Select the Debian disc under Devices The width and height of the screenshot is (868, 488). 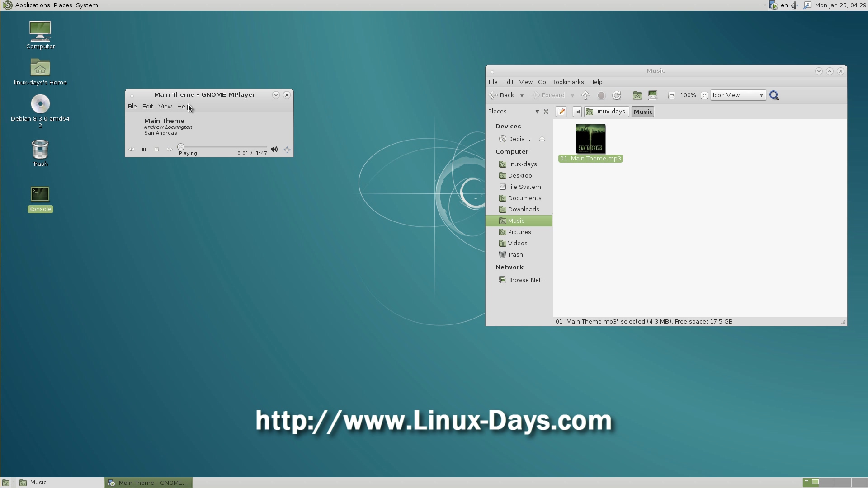[x=515, y=139]
